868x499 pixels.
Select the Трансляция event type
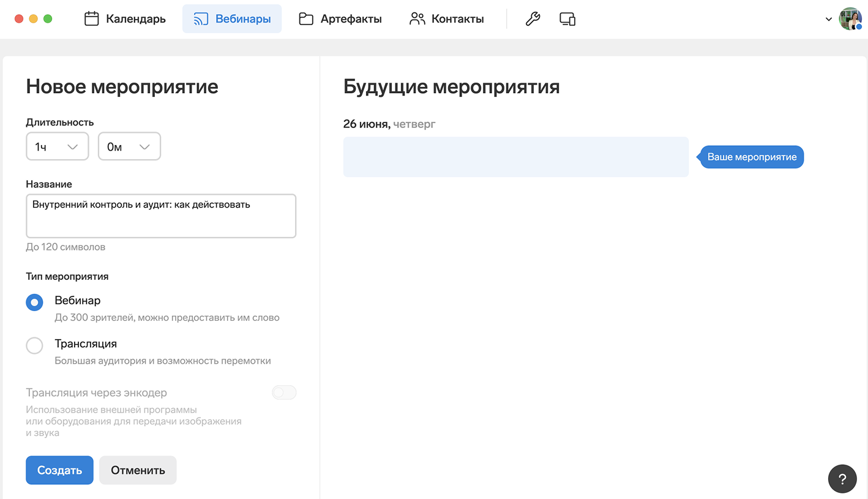[34, 345]
